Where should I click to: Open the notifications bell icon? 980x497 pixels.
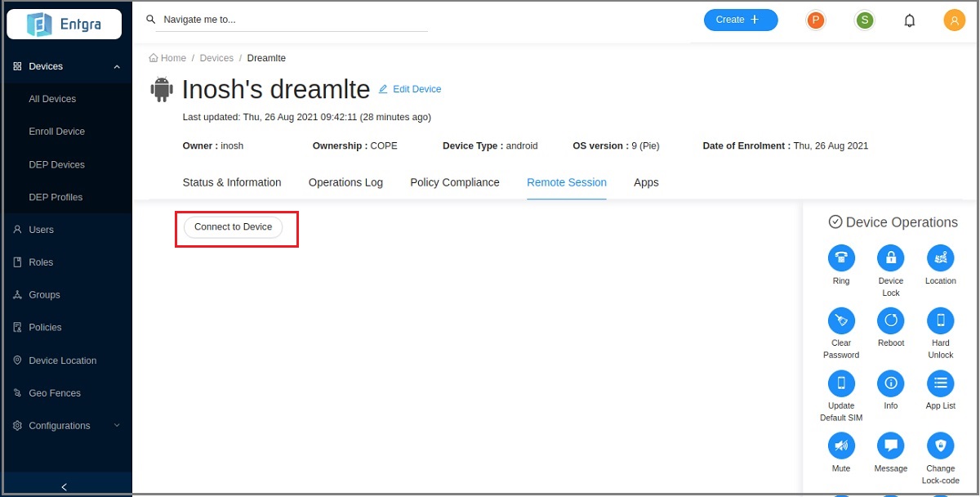point(909,20)
